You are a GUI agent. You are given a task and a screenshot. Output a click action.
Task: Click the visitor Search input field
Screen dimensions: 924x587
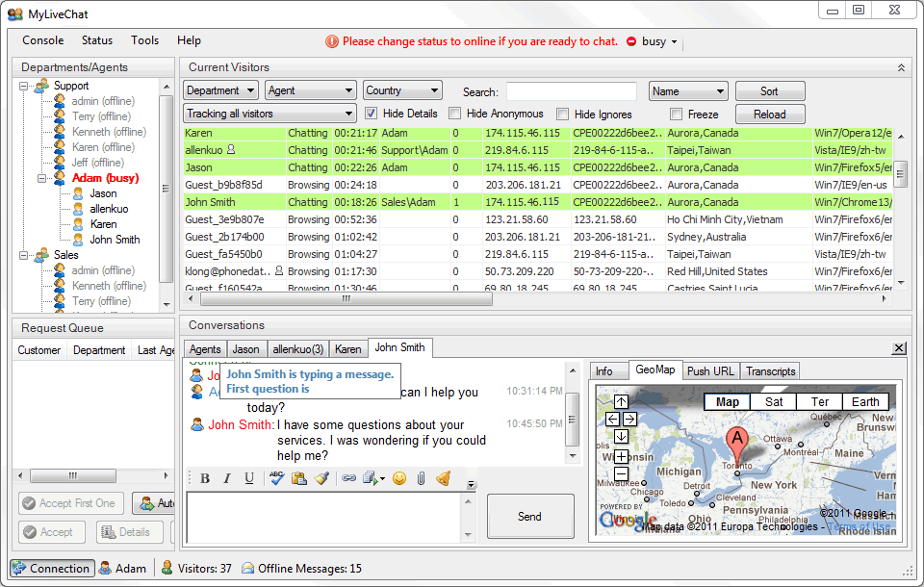(571, 91)
